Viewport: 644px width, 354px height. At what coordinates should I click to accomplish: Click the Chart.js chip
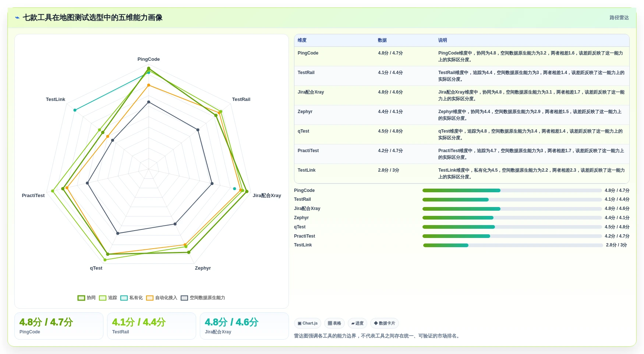click(x=308, y=323)
